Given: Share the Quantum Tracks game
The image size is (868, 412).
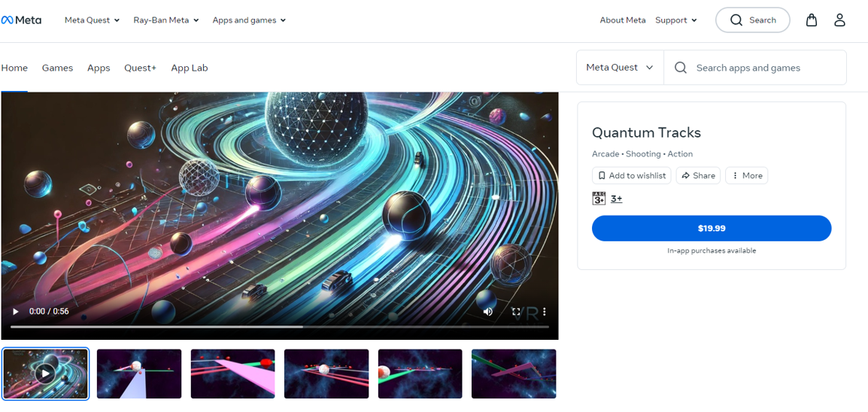Looking at the screenshot, I should pos(698,175).
